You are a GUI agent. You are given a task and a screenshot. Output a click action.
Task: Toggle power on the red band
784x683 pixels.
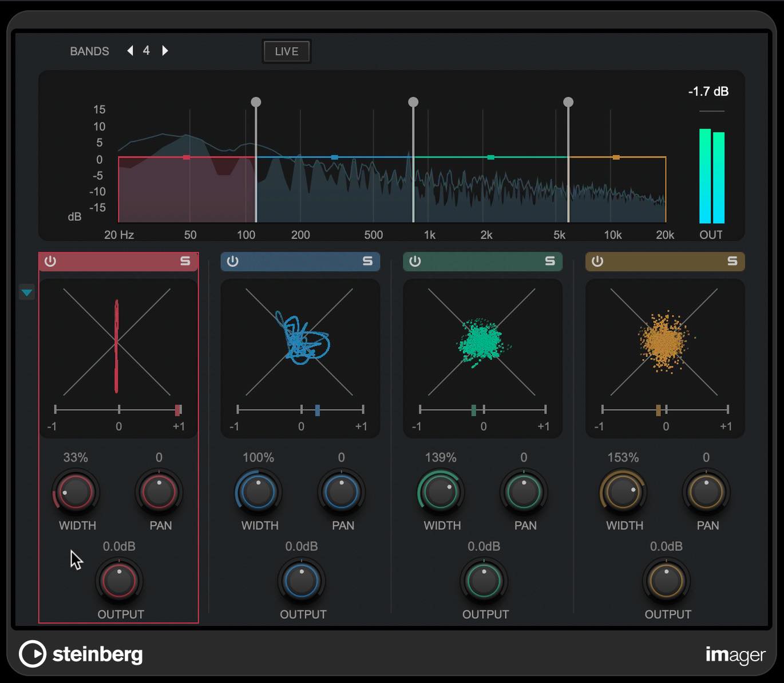(x=50, y=261)
